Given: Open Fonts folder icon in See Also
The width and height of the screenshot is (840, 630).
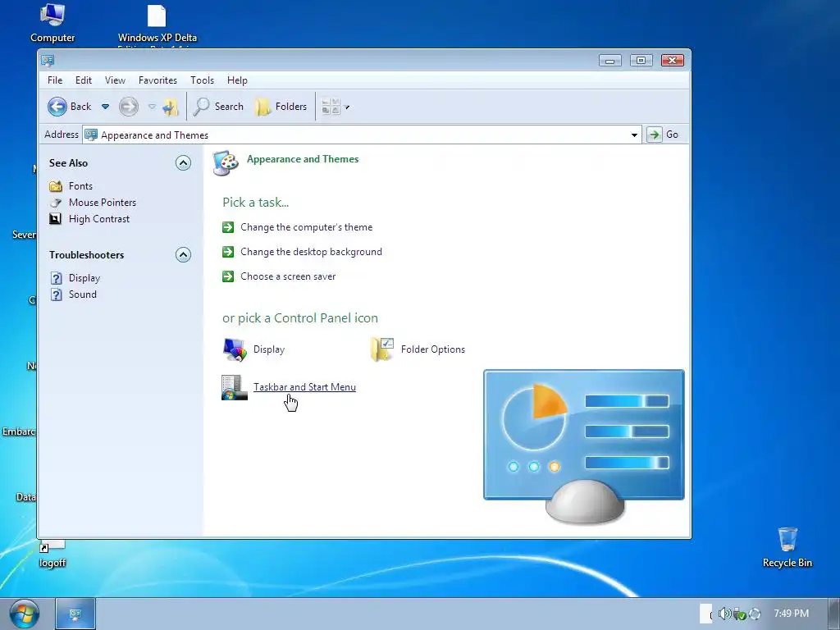Looking at the screenshot, I should (x=56, y=186).
